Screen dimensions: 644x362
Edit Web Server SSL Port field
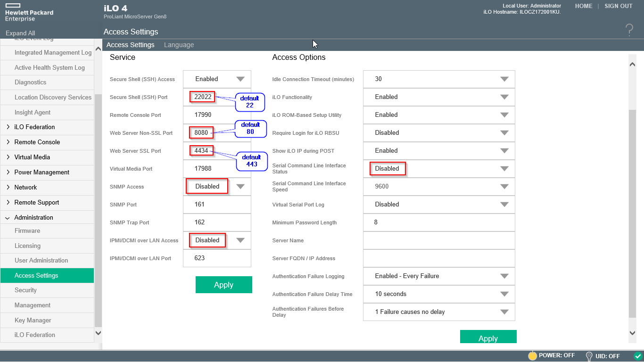click(217, 151)
